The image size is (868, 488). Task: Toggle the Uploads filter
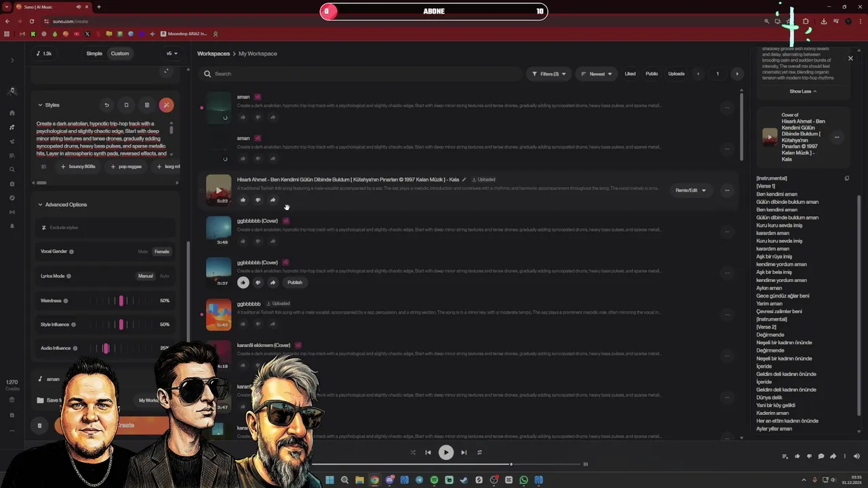pyautogui.click(x=676, y=74)
